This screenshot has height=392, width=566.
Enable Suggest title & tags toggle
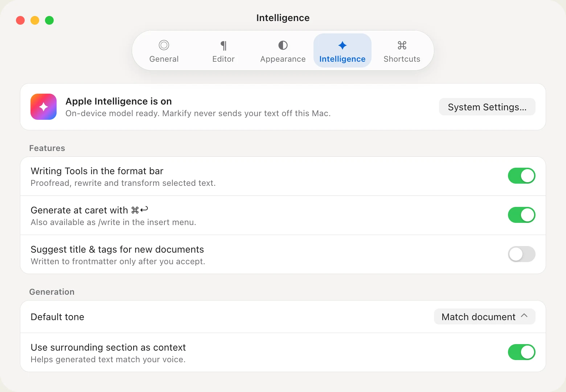click(521, 254)
